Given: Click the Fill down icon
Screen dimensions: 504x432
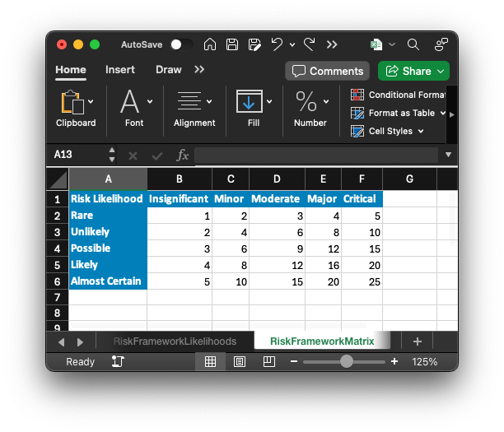Looking at the screenshot, I should pos(249,102).
